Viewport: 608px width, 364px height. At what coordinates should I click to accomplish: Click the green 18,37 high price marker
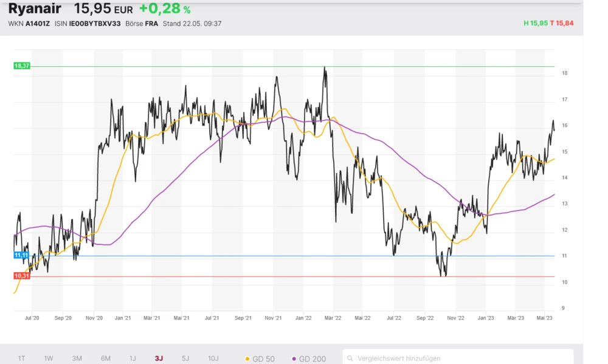coord(22,66)
